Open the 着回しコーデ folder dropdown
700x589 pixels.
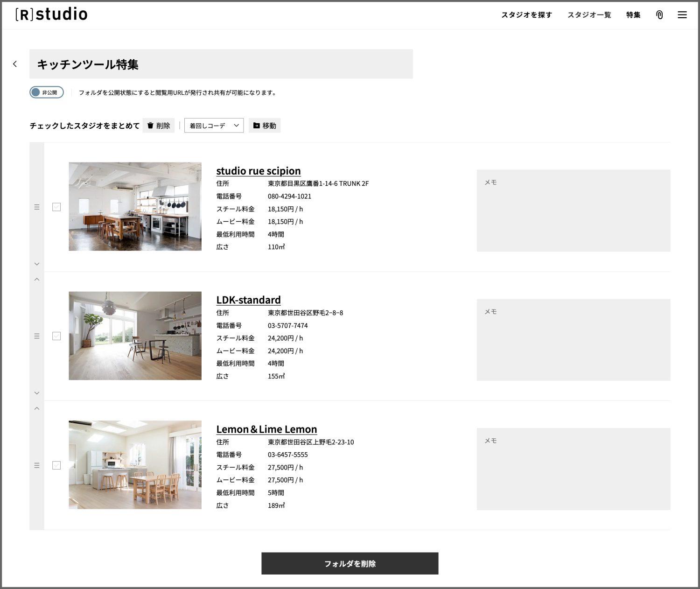[x=214, y=126]
